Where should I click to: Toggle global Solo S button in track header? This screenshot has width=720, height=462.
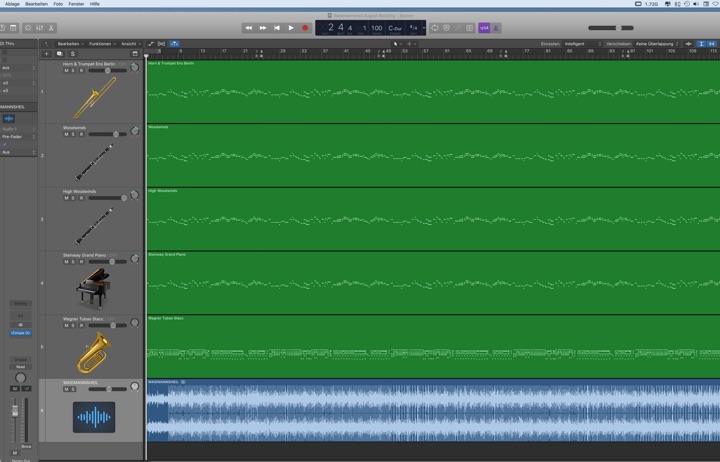[x=73, y=54]
